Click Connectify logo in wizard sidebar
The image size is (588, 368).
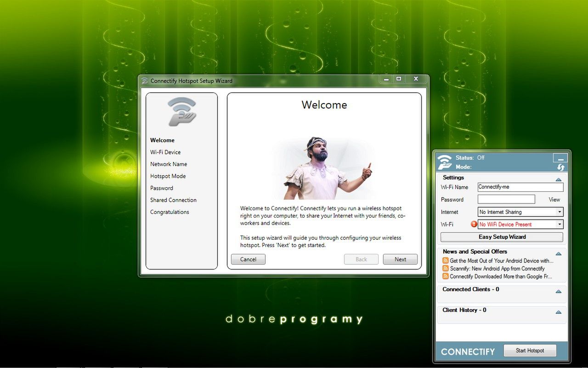click(x=182, y=112)
